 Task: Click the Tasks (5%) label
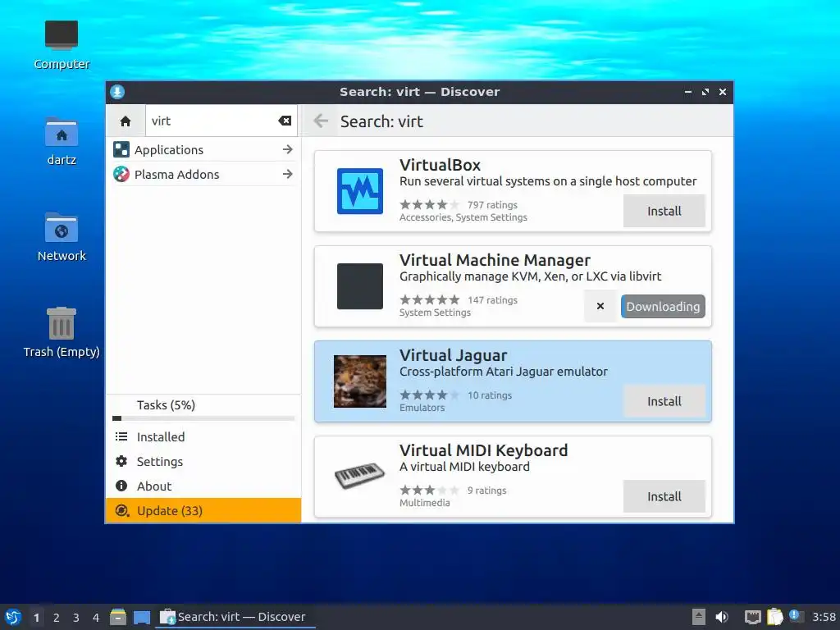click(x=166, y=405)
